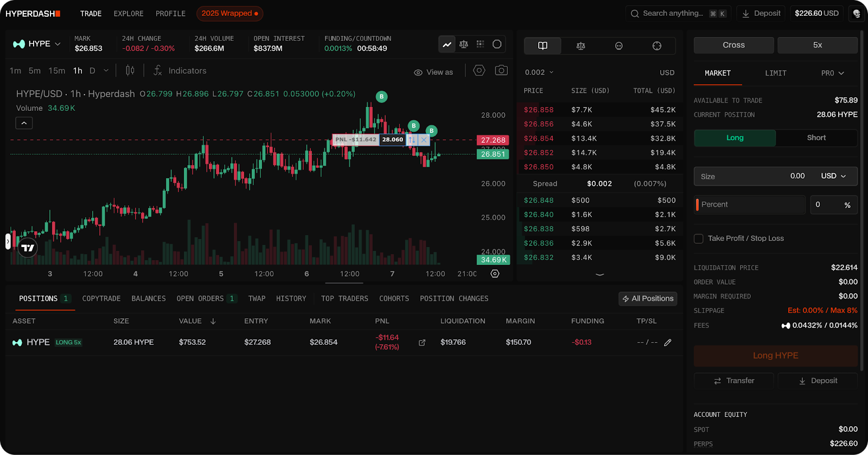The width and height of the screenshot is (868, 455).
Task: Select the circle chart view icon
Action: [497, 45]
